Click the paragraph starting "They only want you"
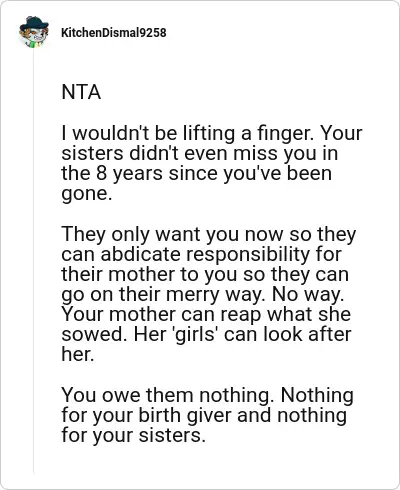400x490 pixels. pyautogui.click(x=209, y=294)
